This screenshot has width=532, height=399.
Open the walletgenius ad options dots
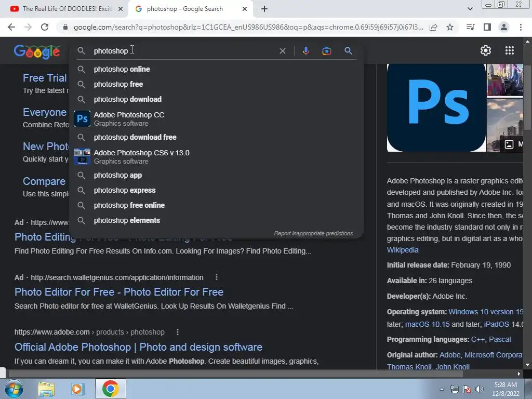(217, 277)
